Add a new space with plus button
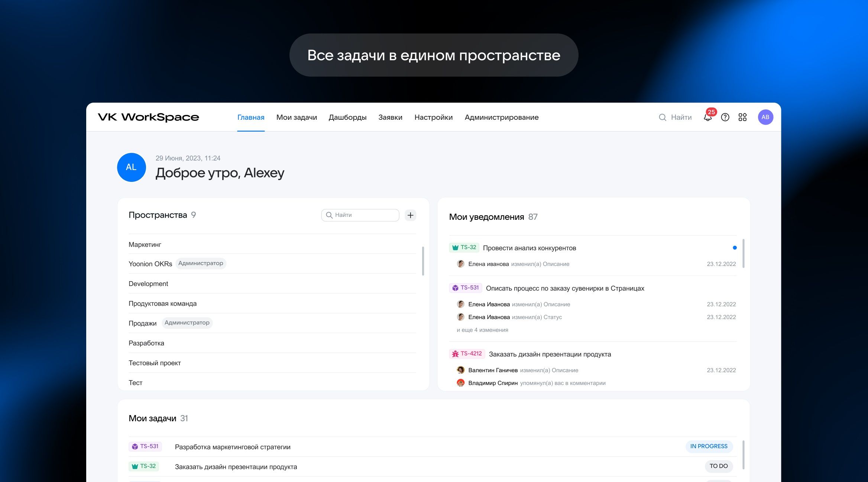Viewport: 868px width, 482px height. pyautogui.click(x=410, y=215)
